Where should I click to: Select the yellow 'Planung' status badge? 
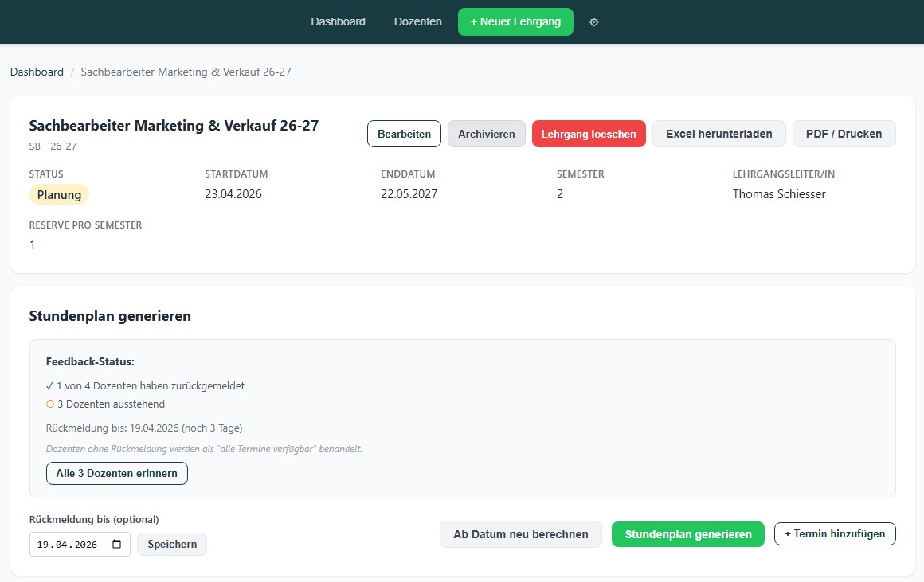[x=59, y=193]
